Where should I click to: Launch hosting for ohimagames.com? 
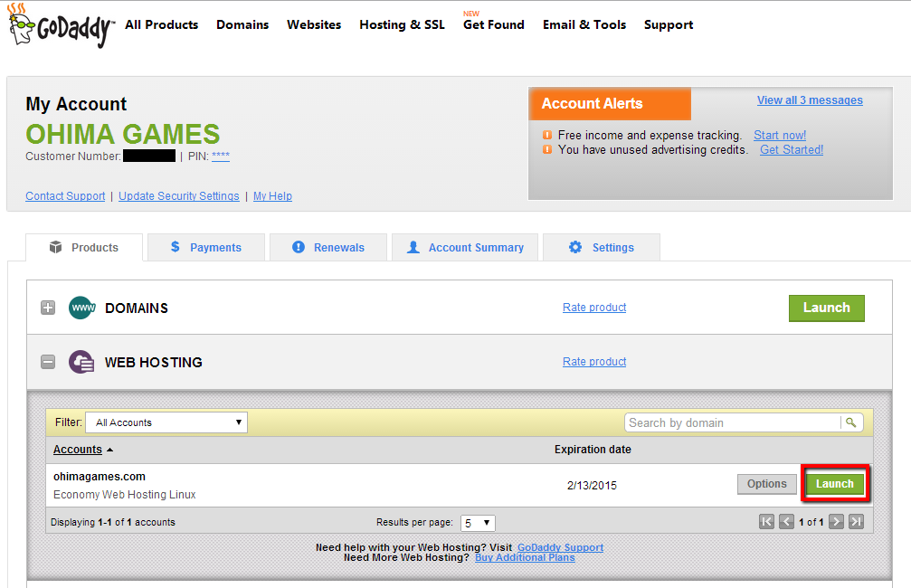click(834, 483)
